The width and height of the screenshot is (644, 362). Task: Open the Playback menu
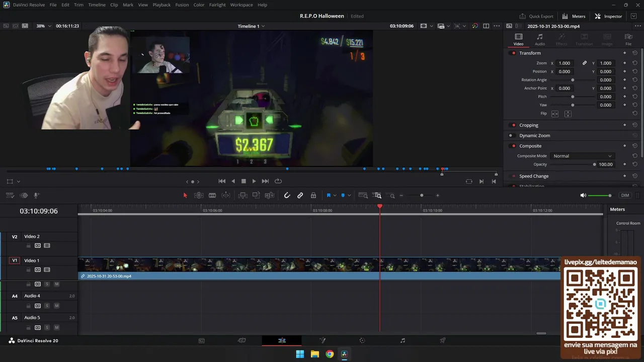[162, 5]
